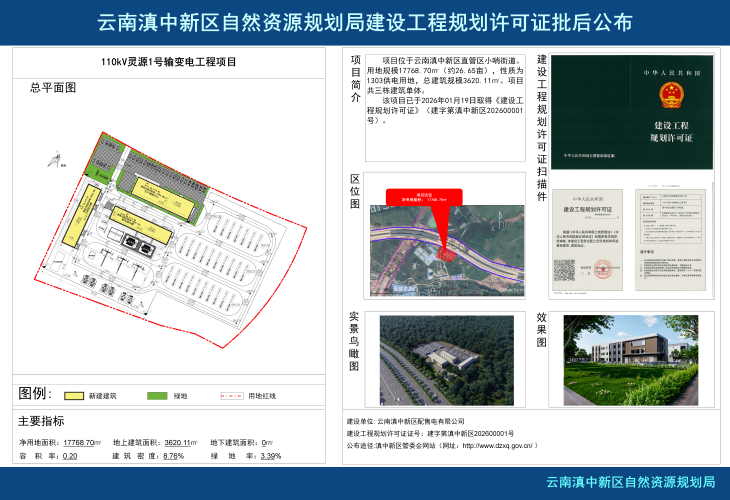Open the aerial bird's-eye view photo
Image resolution: width=730 pixels, height=500 pixels.
tap(447, 360)
